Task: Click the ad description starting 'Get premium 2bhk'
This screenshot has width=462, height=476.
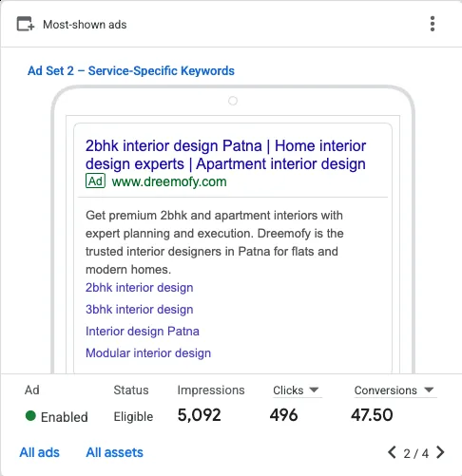Action: tap(215, 242)
